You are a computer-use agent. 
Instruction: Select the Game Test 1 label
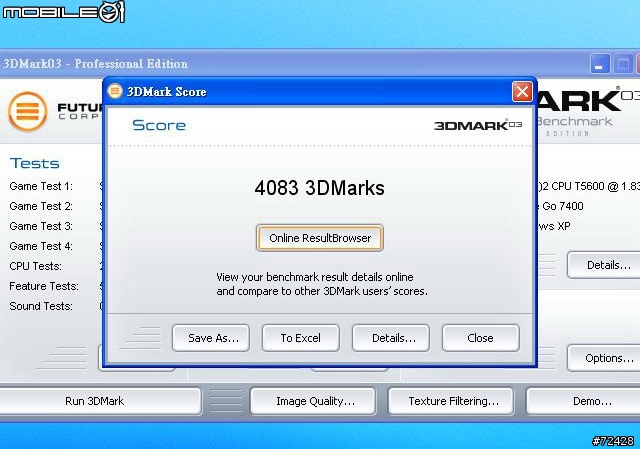pyautogui.click(x=41, y=186)
